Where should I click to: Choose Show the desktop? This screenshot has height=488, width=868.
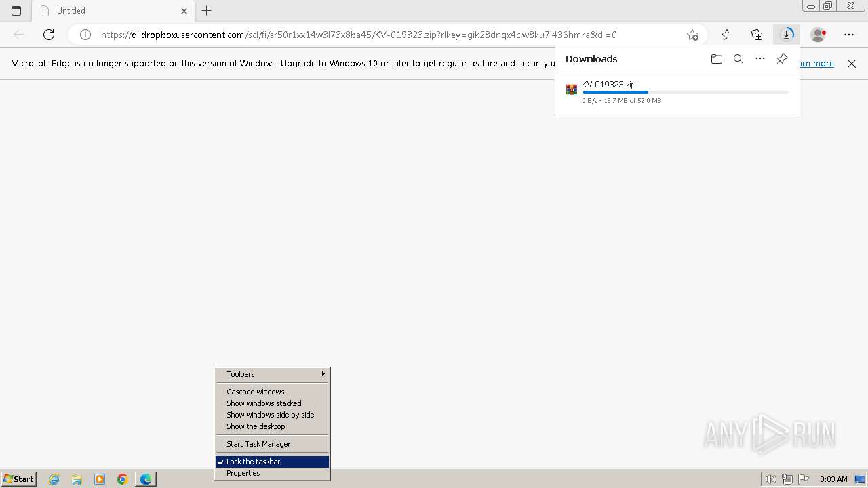coord(272,426)
